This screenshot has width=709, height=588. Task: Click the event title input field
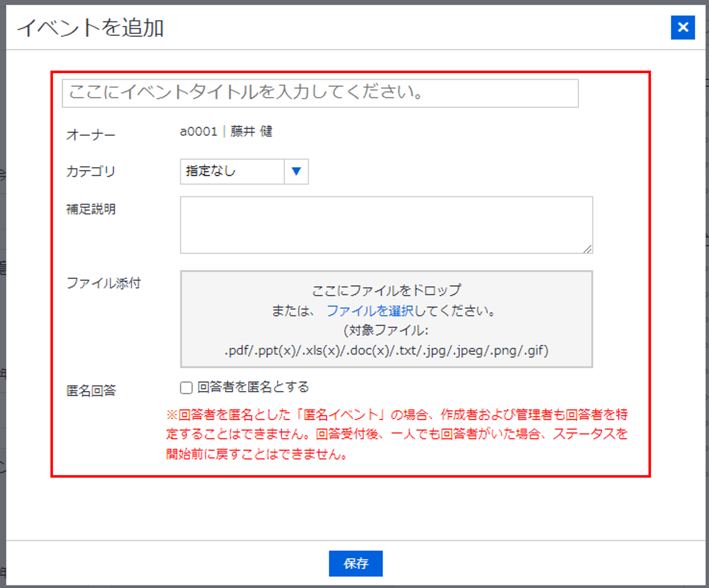pyautogui.click(x=320, y=93)
